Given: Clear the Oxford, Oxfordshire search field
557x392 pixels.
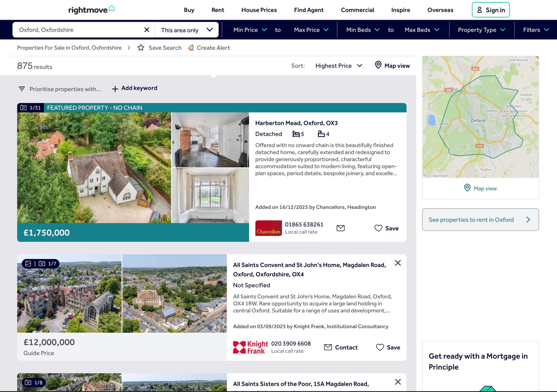Looking at the screenshot, I should (x=147, y=30).
